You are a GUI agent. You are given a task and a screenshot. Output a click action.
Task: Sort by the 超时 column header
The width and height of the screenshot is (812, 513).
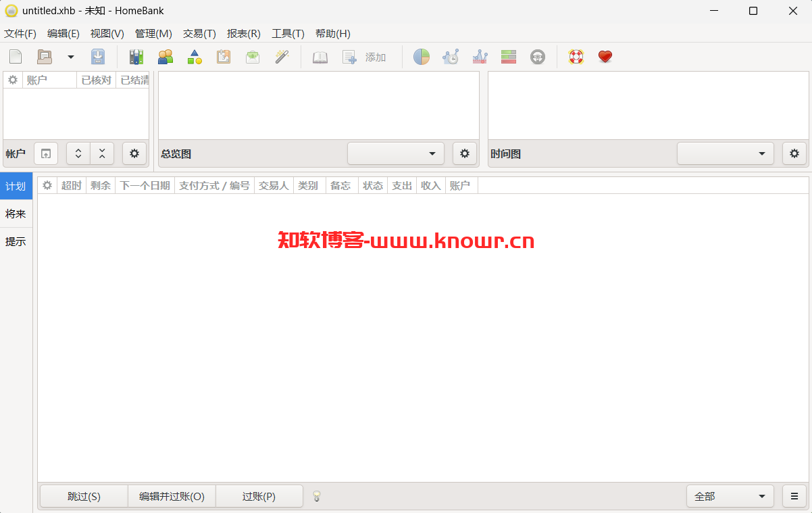pos(72,185)
